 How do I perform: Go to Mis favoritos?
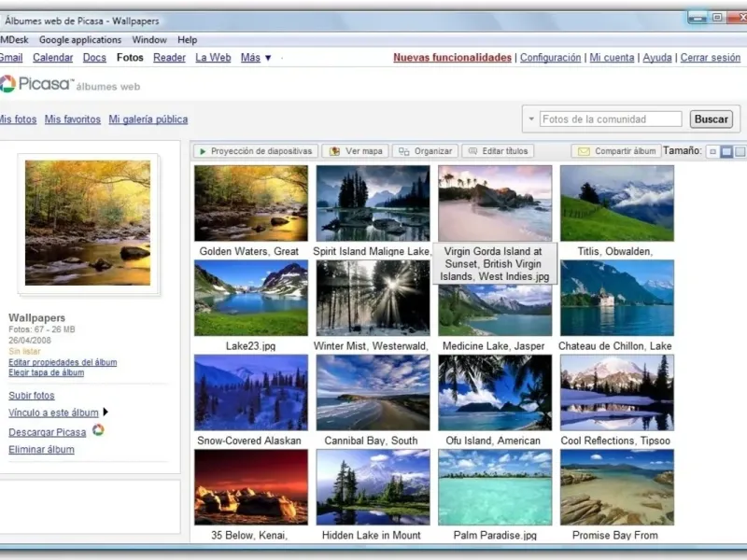coord(73,119)
